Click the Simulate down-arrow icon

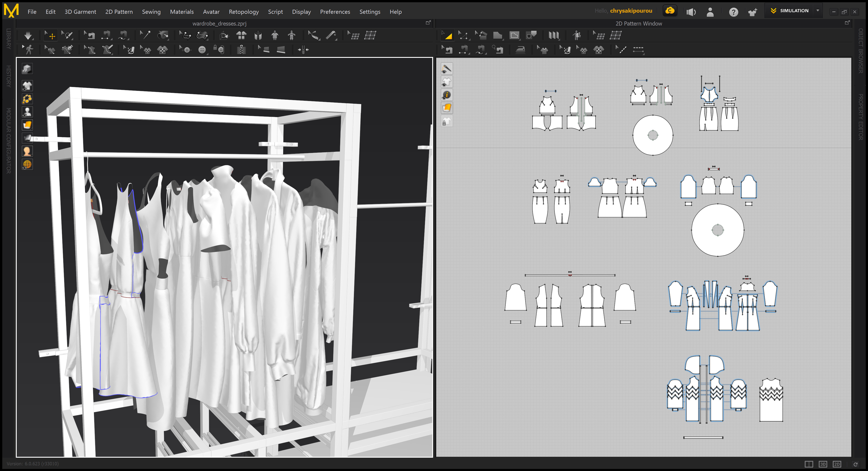[x=28, y=35]
